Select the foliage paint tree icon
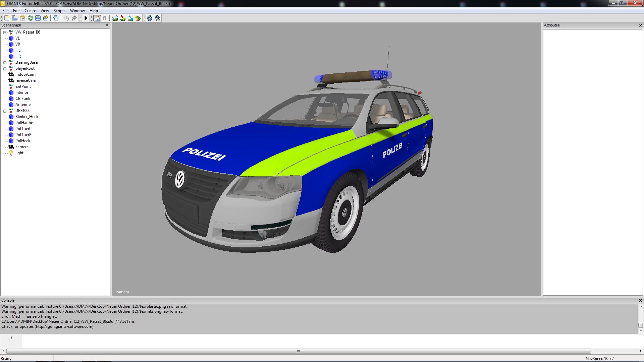The height and width of the screenshot is (362, 644). pos(138,18)
